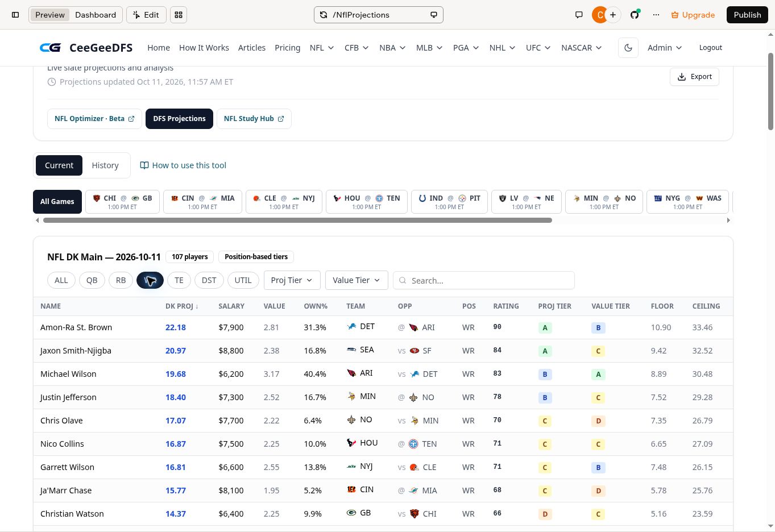Click the player Search input field
The width and height of the screenshot is (775, 532).
click(x=484, y=280)
